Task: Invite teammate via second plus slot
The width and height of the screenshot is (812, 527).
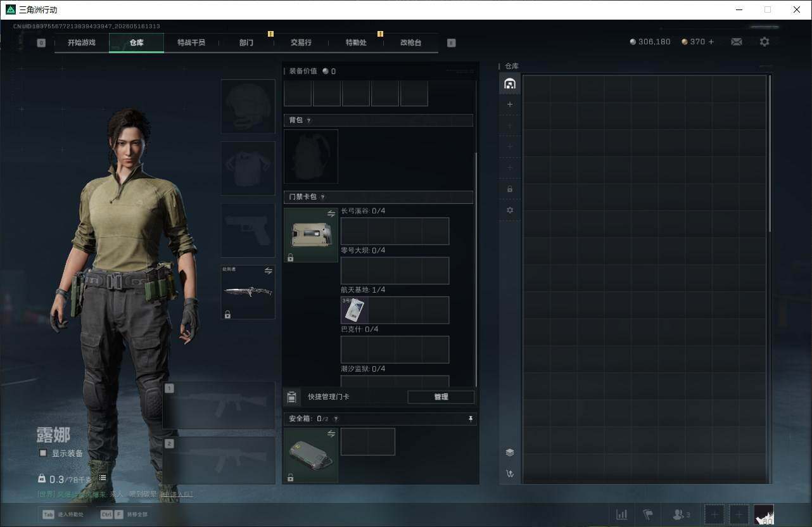Action: [739, 514]
